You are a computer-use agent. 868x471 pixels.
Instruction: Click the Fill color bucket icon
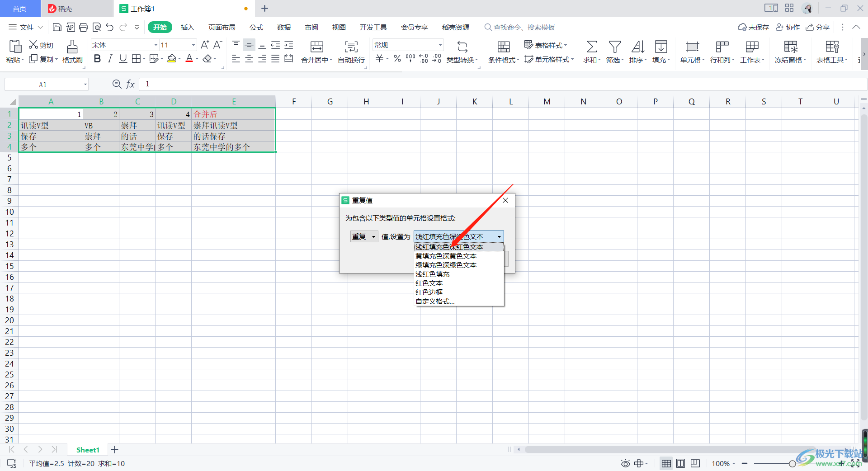point(171,58)
